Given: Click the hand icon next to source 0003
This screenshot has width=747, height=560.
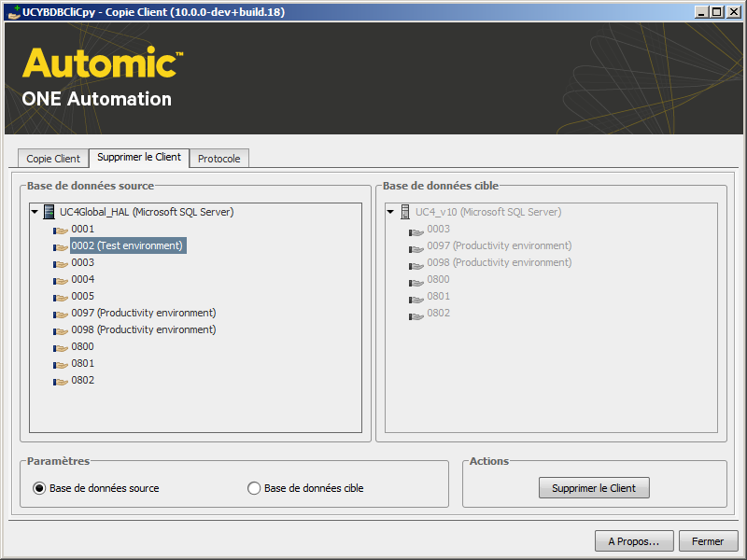Looking at the screenshot, I should 60,264.
